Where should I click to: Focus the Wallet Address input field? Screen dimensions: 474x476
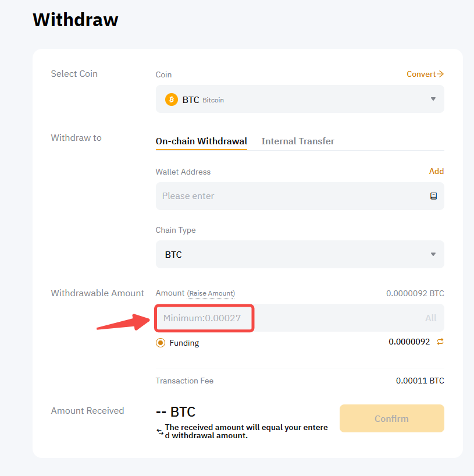coord(291,196)
